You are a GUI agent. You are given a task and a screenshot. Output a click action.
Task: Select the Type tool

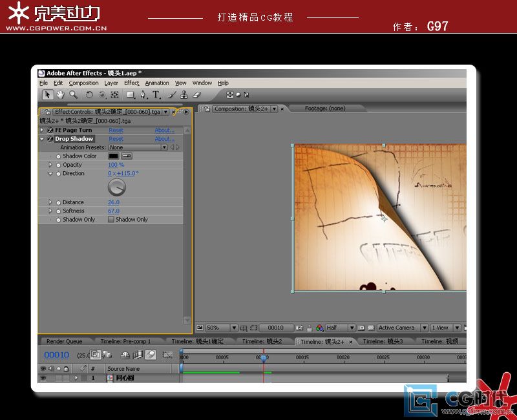tap(156, 95)
